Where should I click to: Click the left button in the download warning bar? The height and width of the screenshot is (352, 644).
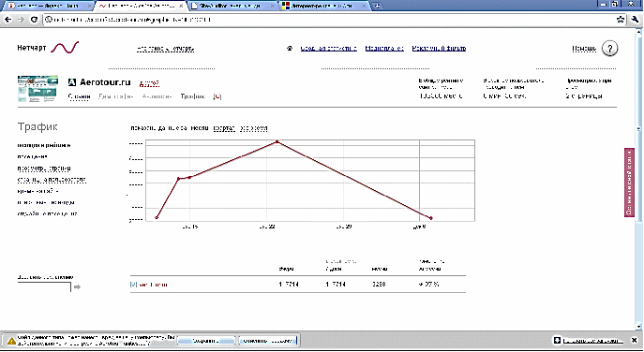(x=206, y=341)
